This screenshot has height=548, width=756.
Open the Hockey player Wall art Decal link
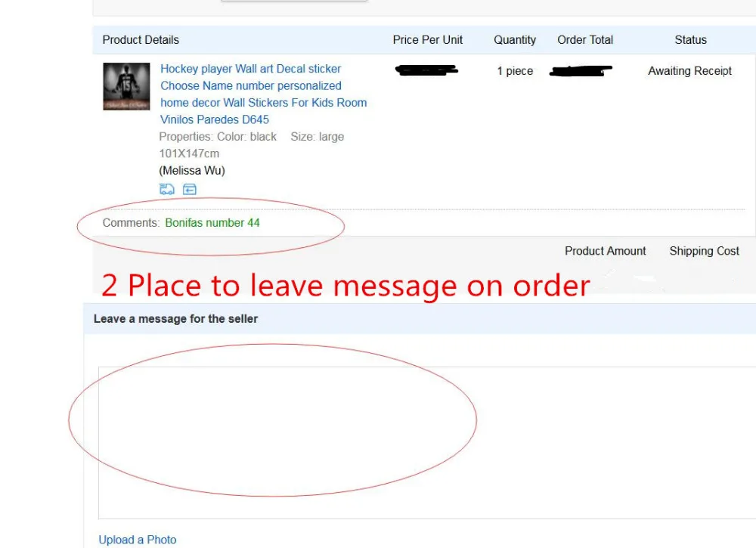[x=263, y=94]
